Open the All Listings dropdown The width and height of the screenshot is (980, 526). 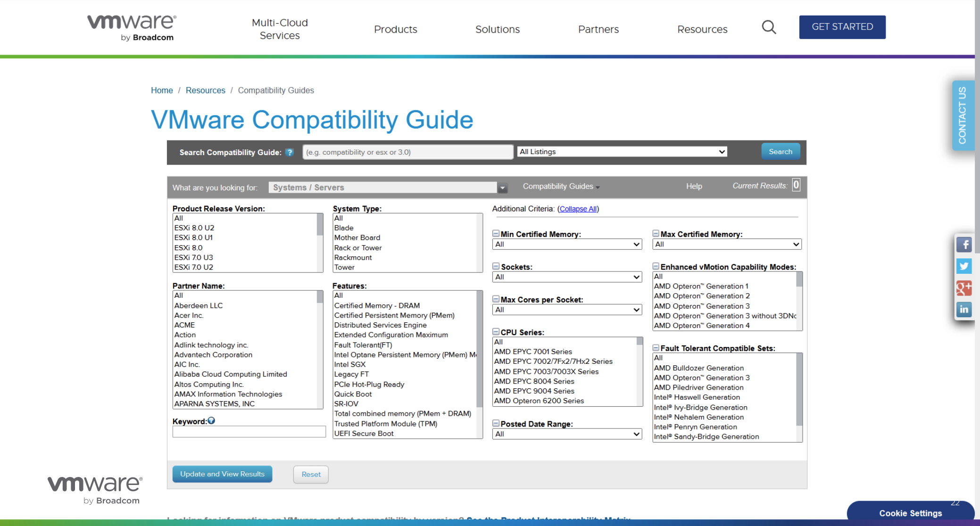coord(622,152)
